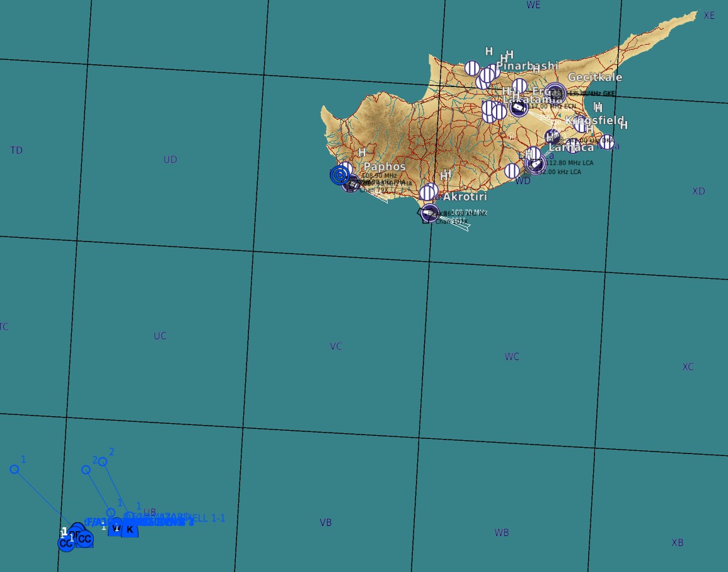
Task: Select the Lakatamia airfield icon
Action: 519,108
